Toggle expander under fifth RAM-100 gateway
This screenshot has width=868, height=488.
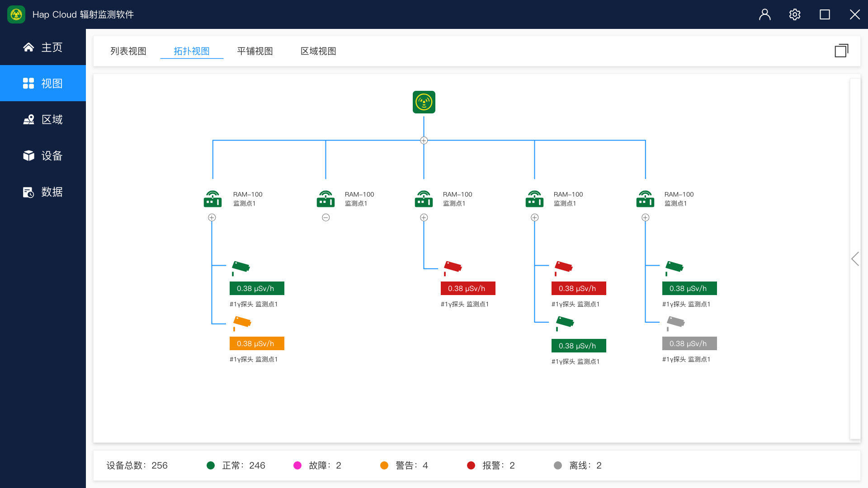click(646, 218)
